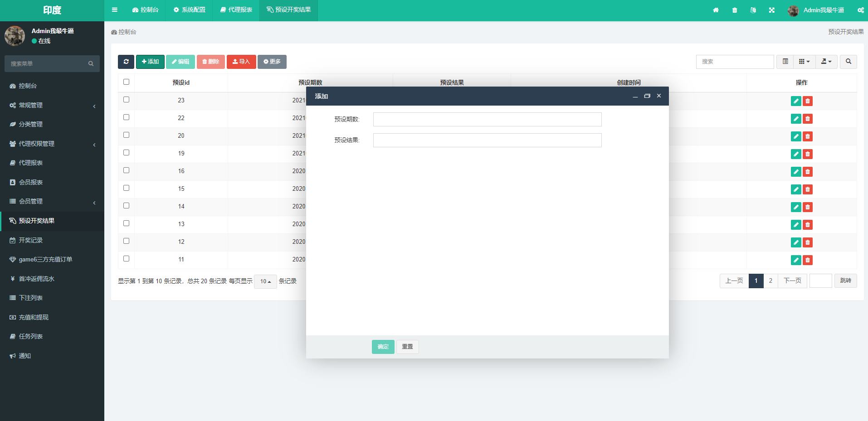The width and height of the screenshot is (868, 421).
Task: Switch to the 系统配置 top tab
Action: 190,10
